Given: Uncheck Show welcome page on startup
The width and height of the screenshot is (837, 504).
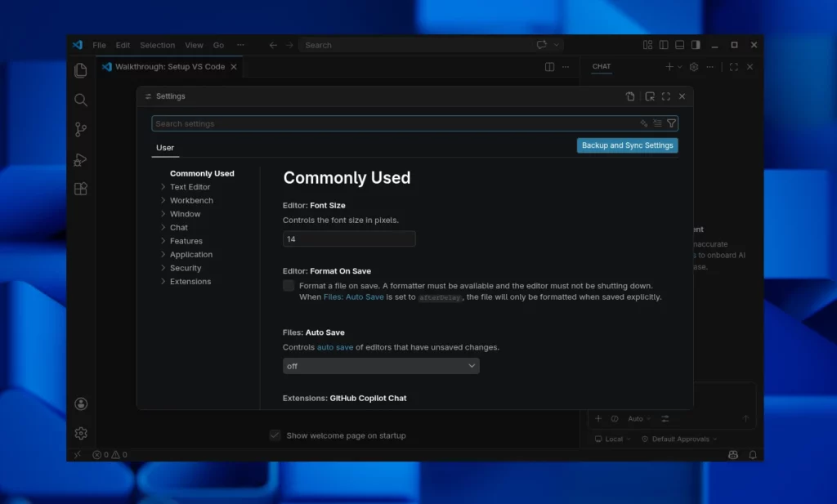Looking at the screenshot, I should (x=275, y=435).
